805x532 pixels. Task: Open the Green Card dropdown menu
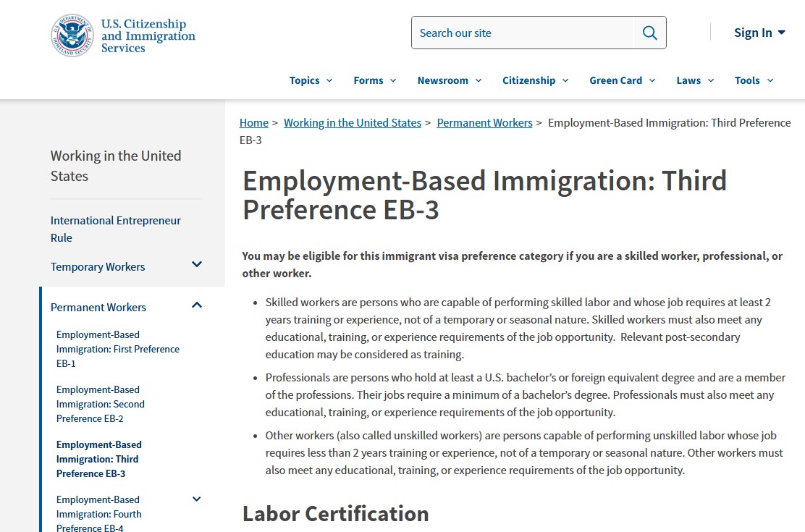coord(622,80)
